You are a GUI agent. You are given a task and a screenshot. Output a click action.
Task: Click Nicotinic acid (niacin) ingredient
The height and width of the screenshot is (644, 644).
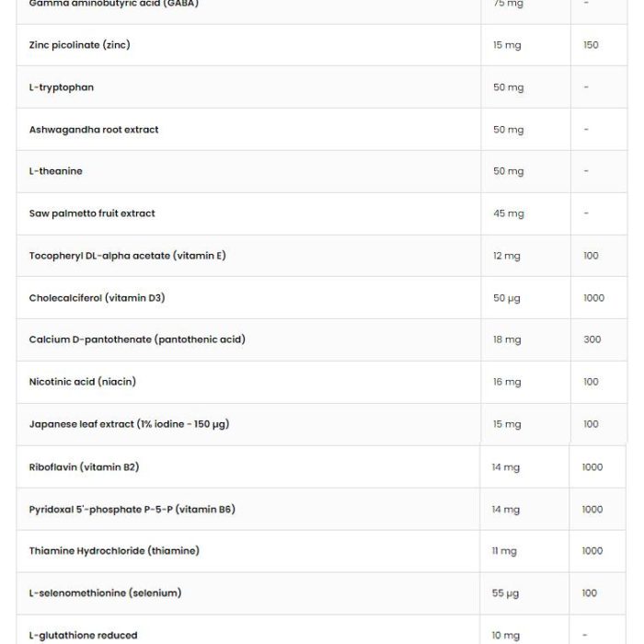(83, 382)
